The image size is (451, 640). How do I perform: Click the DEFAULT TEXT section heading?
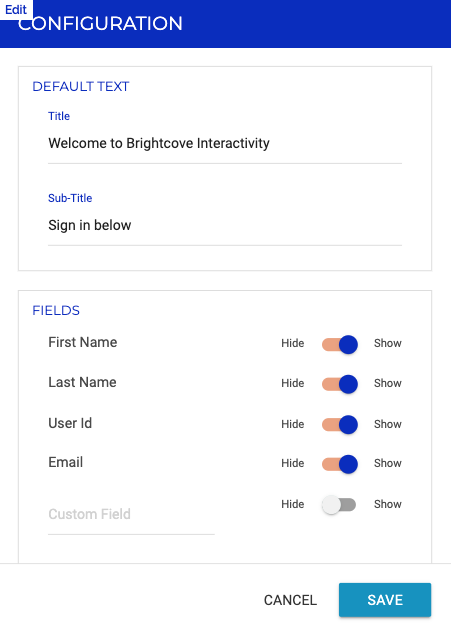click(x=81, y=87)
